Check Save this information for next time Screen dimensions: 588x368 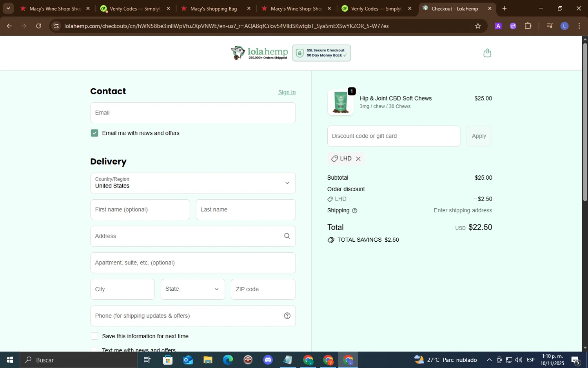[x=94, y=336]
